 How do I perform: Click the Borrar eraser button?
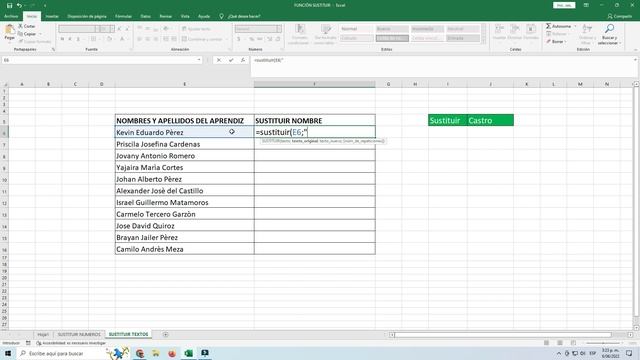click(x=555, y=42)
